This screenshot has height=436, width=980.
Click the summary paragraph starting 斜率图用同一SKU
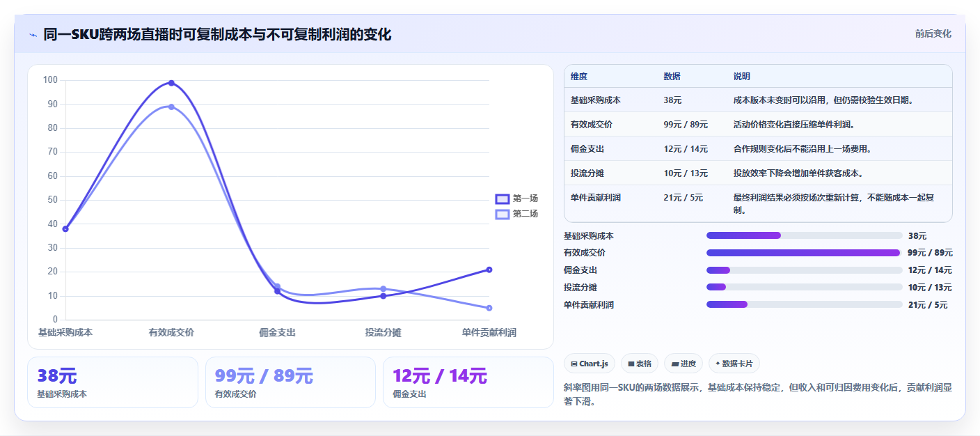tap(757, 394)
